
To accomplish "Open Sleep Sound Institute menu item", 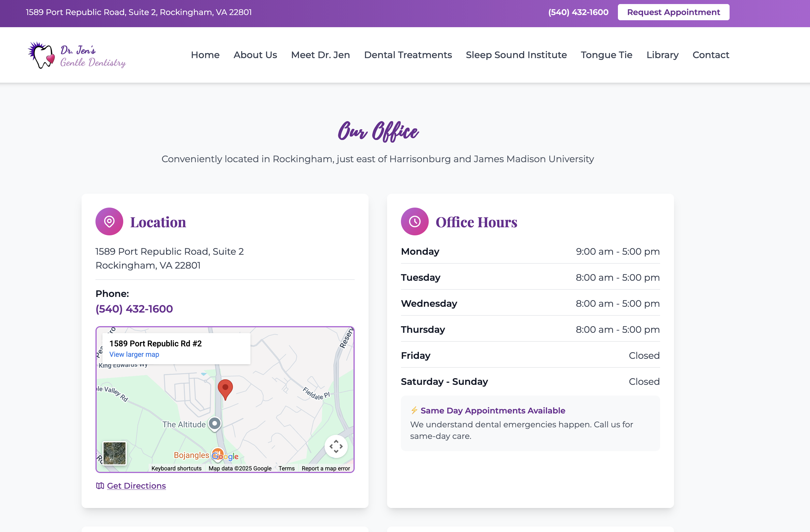I will pyautogui.click(x=516, y=55).
